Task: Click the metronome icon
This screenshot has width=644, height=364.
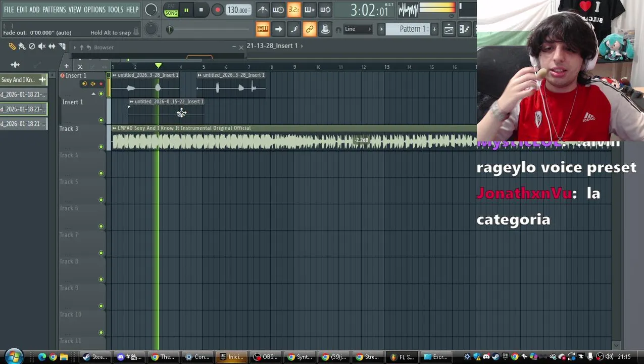Action: (263, 10)
